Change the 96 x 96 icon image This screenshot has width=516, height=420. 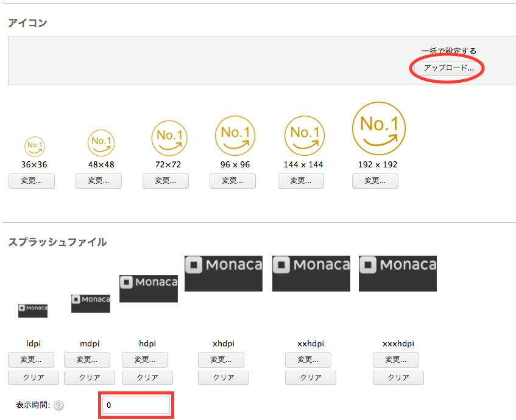coord(233,181)
